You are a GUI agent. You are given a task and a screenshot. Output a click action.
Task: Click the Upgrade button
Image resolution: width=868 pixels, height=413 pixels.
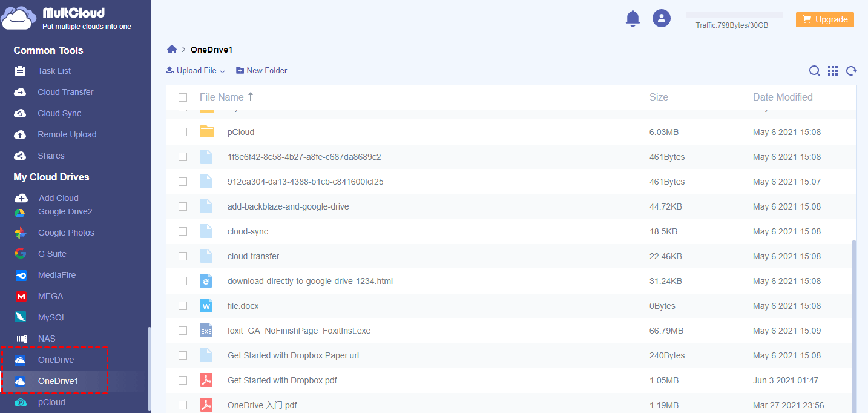(x=824, y=19)
